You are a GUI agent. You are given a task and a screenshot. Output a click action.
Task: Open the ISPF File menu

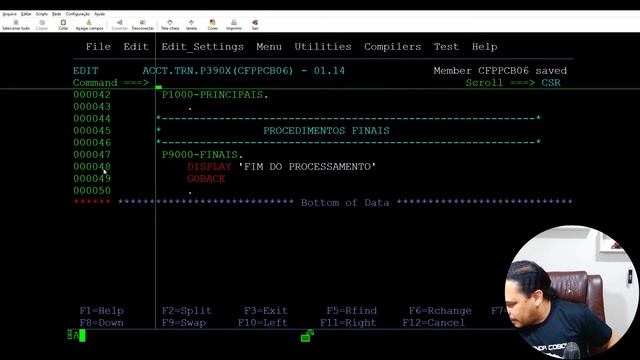coord(98,47)
